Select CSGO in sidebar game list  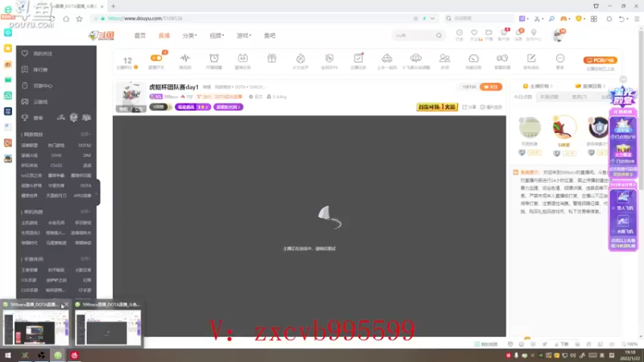(x=56, y=166)
